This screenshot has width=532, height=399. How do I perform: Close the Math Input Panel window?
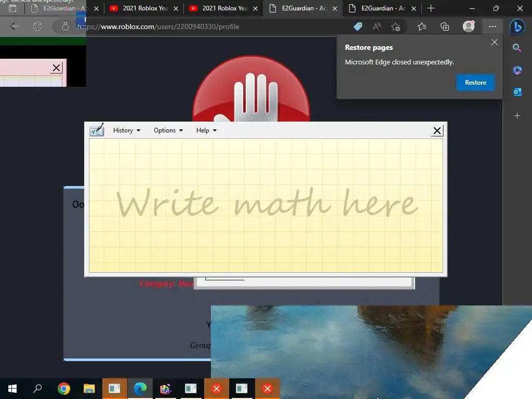coord(437,130)
